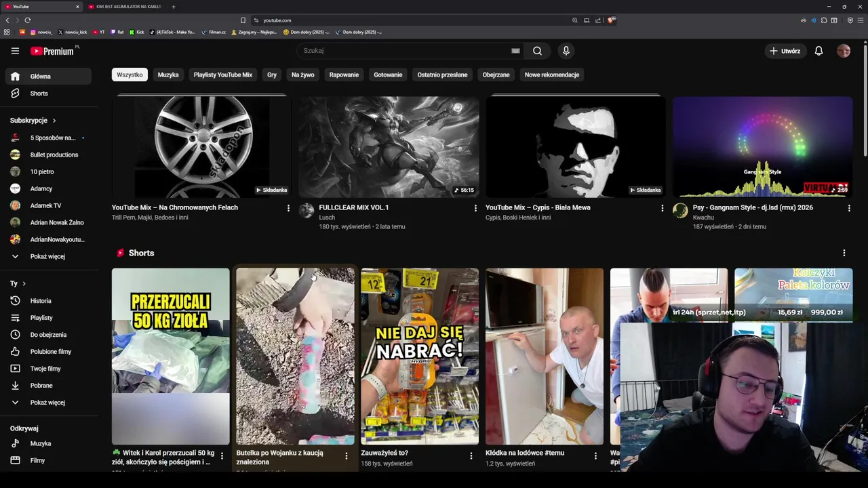The image size is (868, 488).
Task: Open the TikTok bookmark in bookmarks bar
Action: point(172,32)
